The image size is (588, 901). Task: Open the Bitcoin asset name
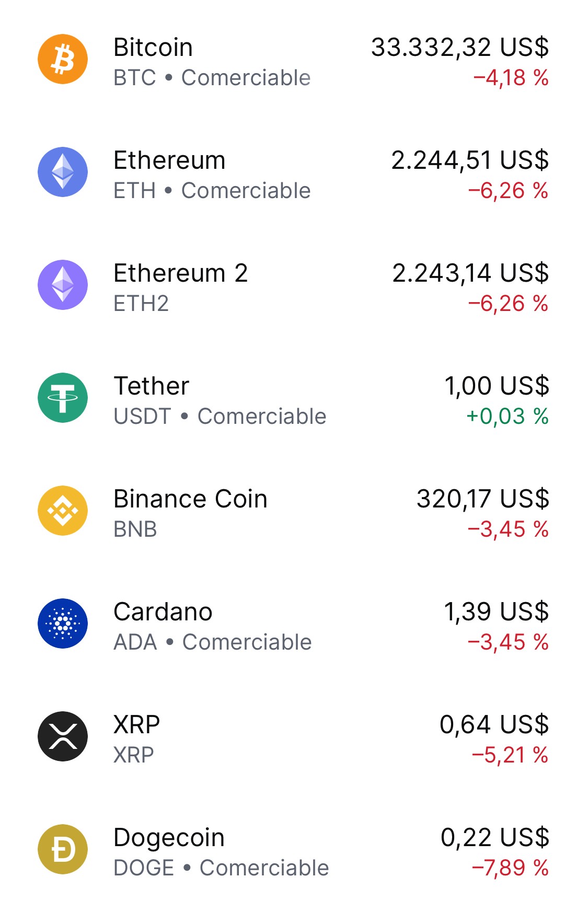pos(153,48)
